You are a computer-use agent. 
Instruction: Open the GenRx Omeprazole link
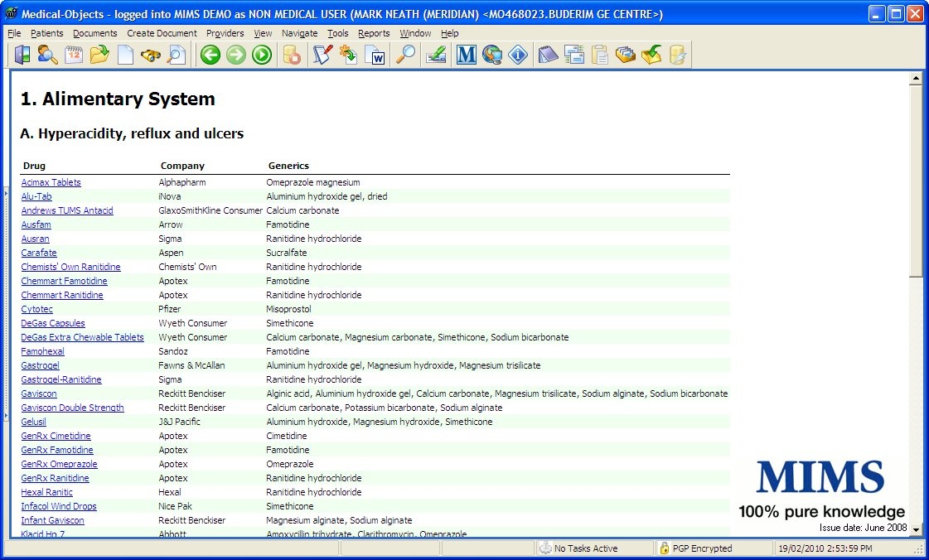[x=59, y=464]
